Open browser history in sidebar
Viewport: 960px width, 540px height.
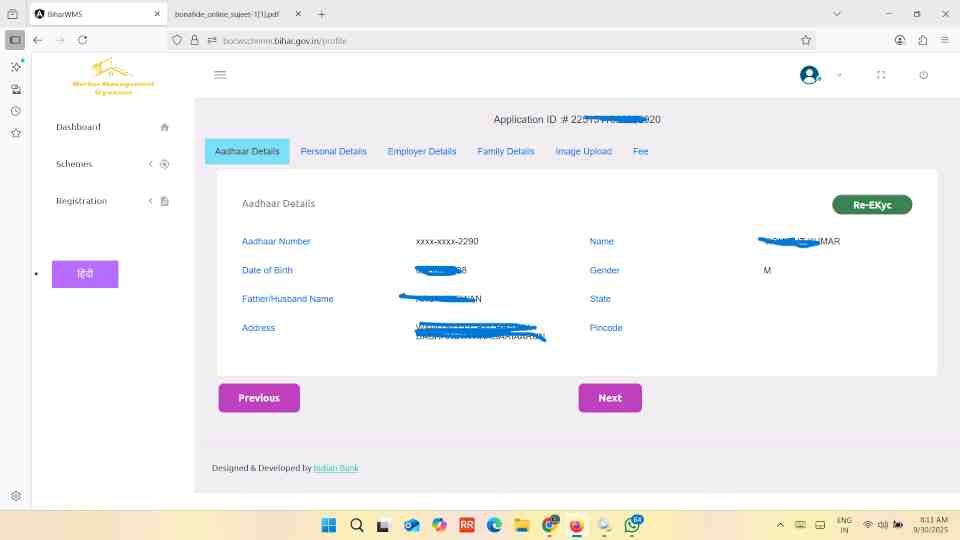click(16, 111)
